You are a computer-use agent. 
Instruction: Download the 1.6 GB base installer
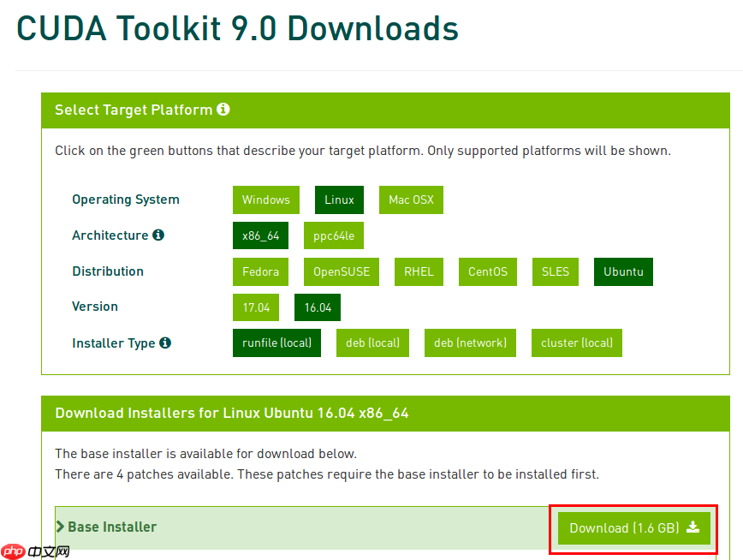633,527
